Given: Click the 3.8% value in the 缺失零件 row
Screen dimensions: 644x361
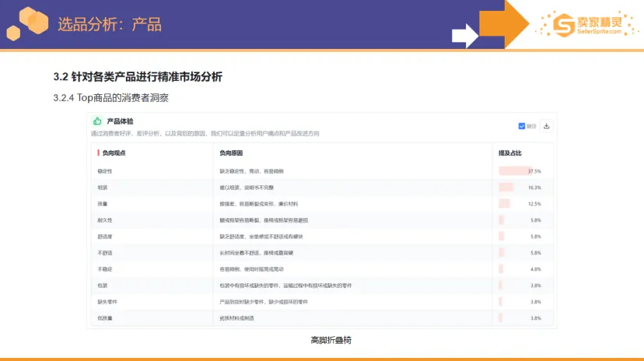Looking at the screenshot, I should [x=536, y=302].
